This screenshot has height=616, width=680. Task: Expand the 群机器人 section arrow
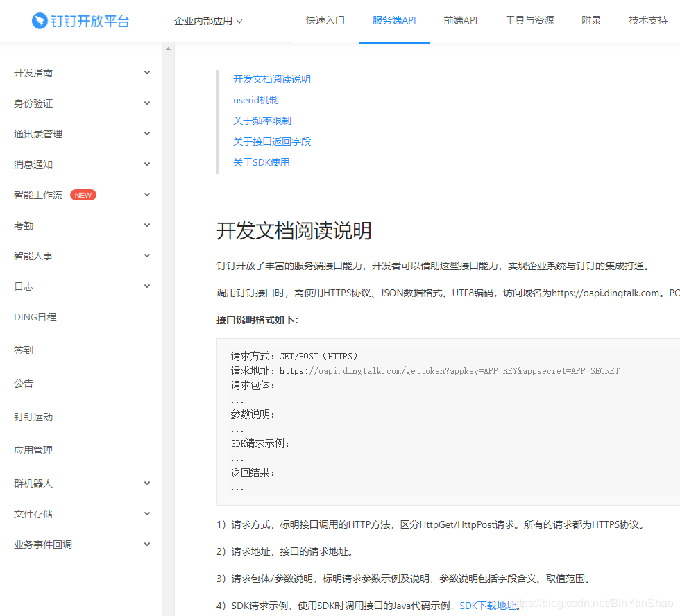(x=146, y=484)
